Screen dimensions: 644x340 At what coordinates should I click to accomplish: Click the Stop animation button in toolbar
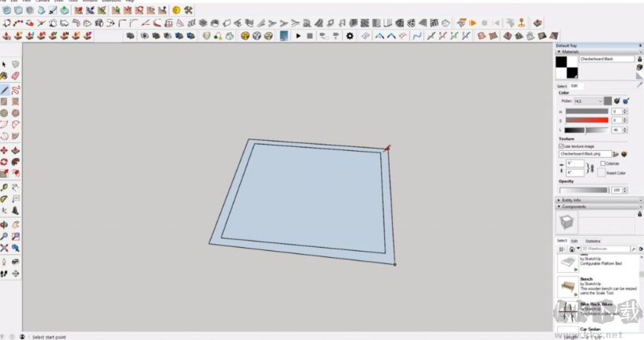point(310,36)
